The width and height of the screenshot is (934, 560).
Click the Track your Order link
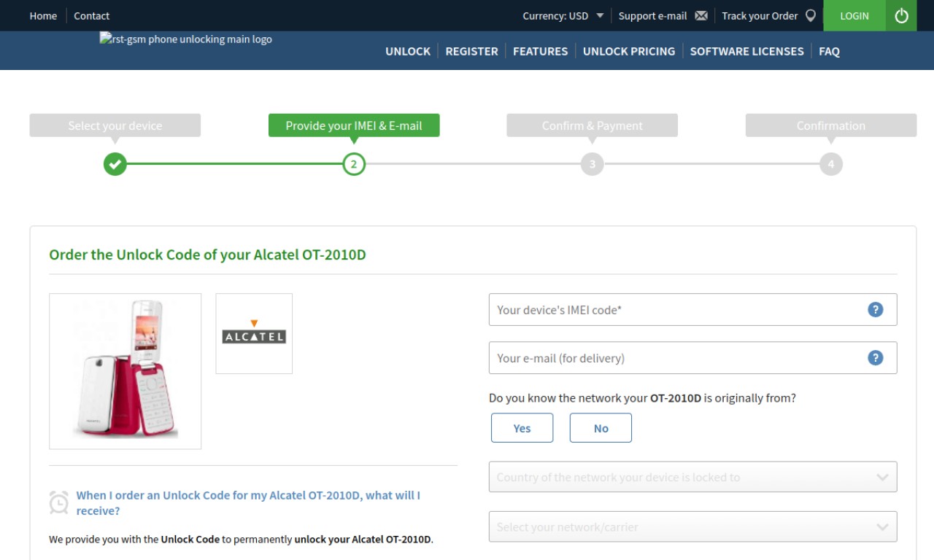tap(760, 15)
